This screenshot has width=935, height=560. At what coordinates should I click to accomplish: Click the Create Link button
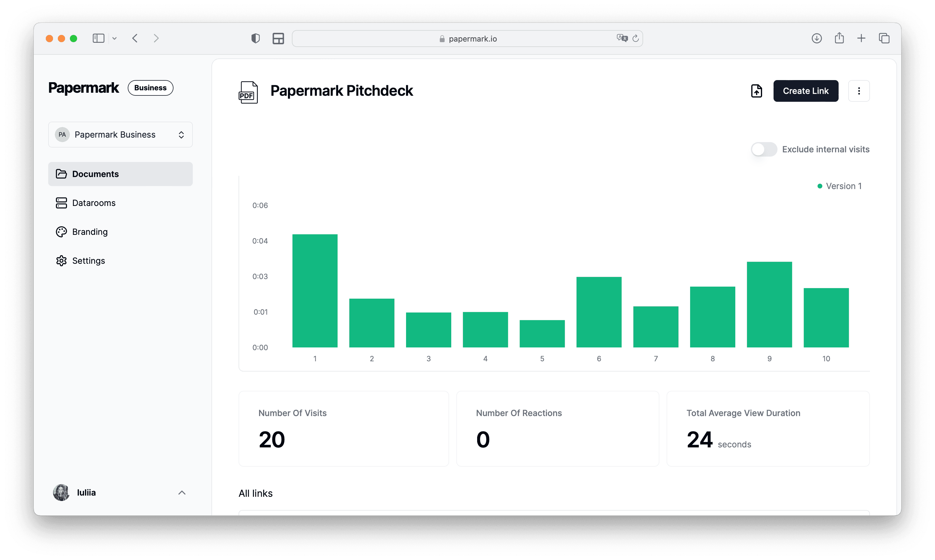click(x=805, y=91)
